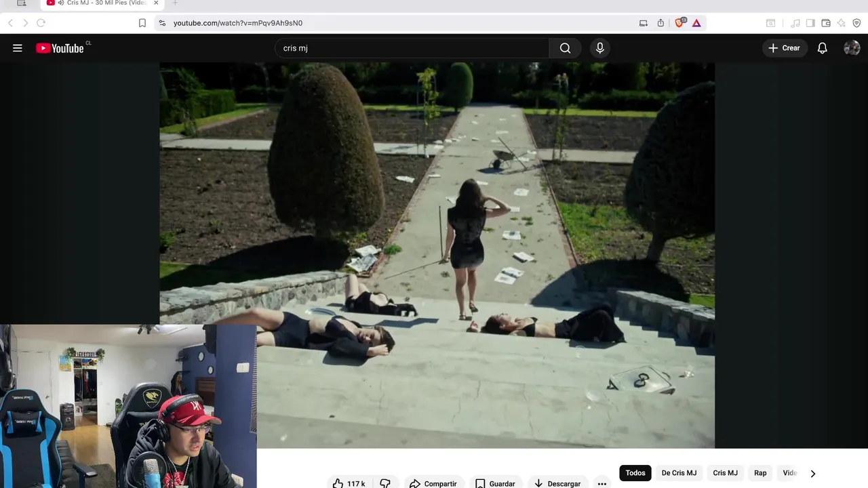This screenshot has height=488, width=868.
Task: Dislike the video with thumbs down
Action: click(x=385, y=483)
